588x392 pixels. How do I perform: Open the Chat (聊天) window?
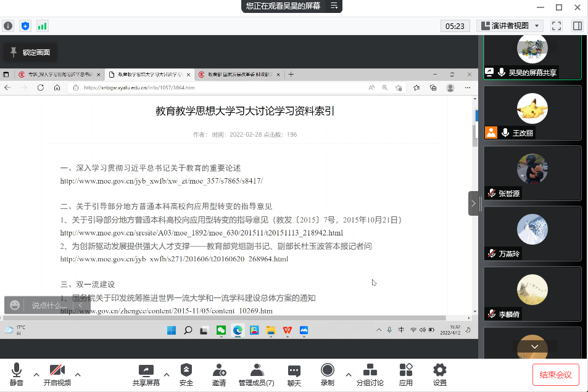pyautogui.click(x=294, y=374)
